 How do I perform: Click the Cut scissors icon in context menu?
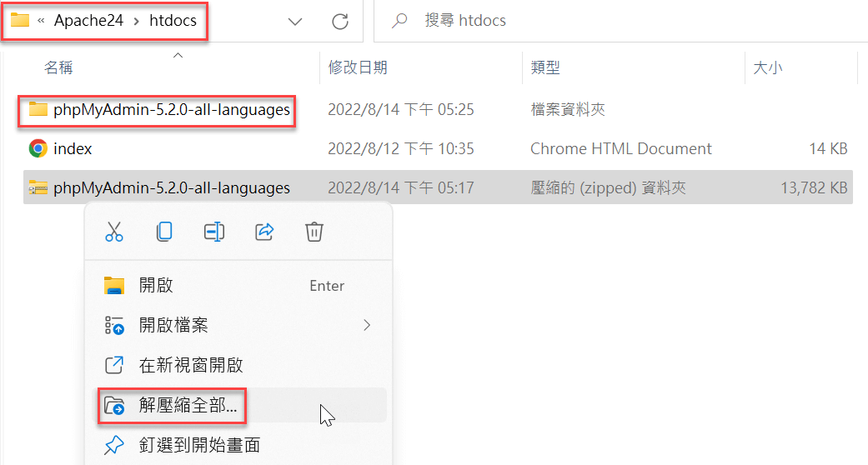[x=114, y=232]
